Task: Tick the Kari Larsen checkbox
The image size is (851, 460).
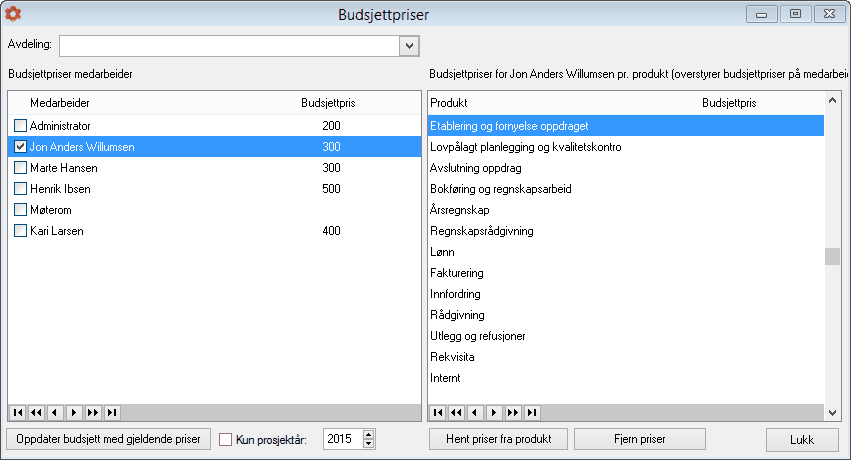Action: tap(20, 231)
